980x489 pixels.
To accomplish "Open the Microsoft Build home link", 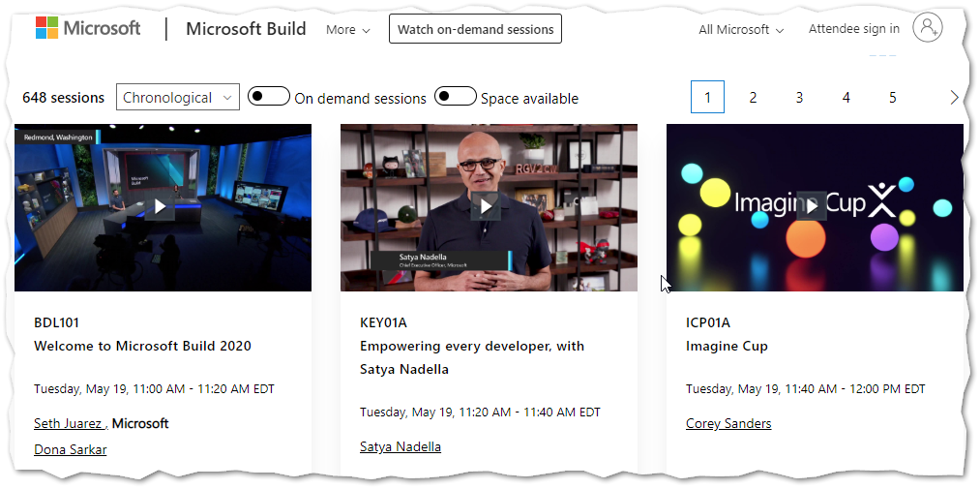I will 247,29.
